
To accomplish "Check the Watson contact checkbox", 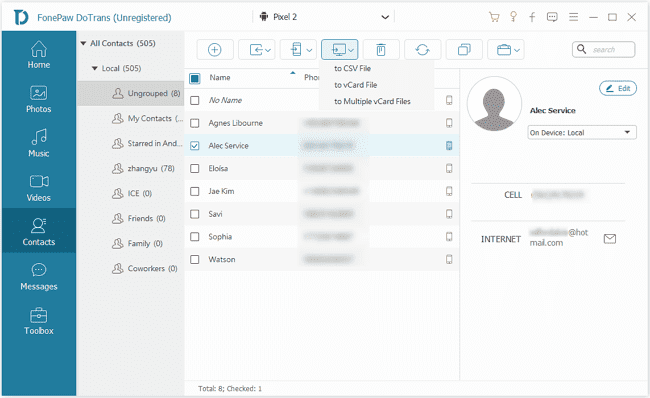I will pyautogui.click(x=194, y=260).
